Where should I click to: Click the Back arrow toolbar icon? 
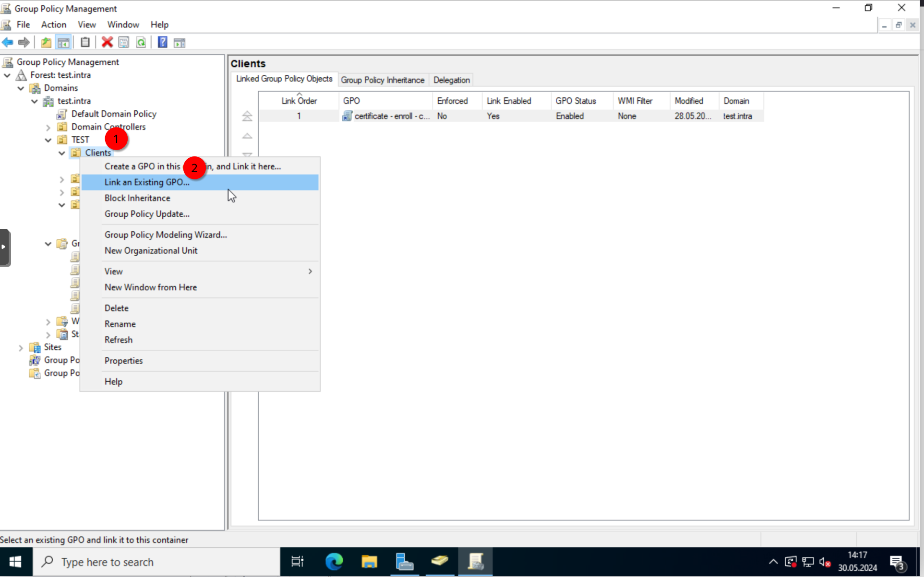(x=8, y=42)
